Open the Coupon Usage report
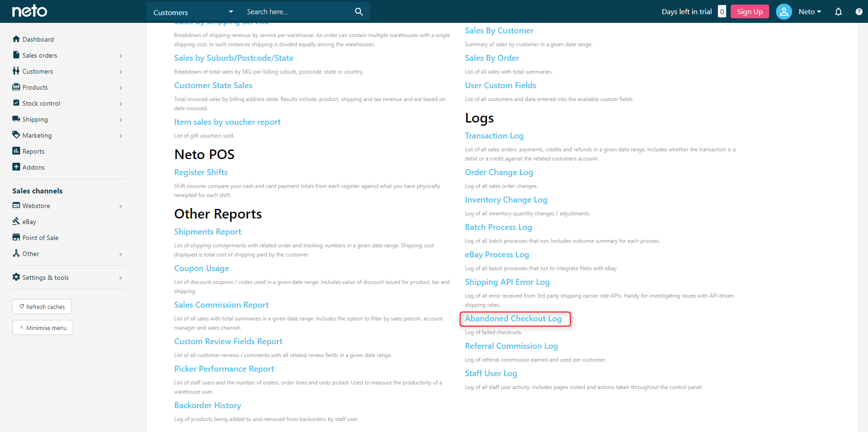The image size is (868, 432). point(201,268)
